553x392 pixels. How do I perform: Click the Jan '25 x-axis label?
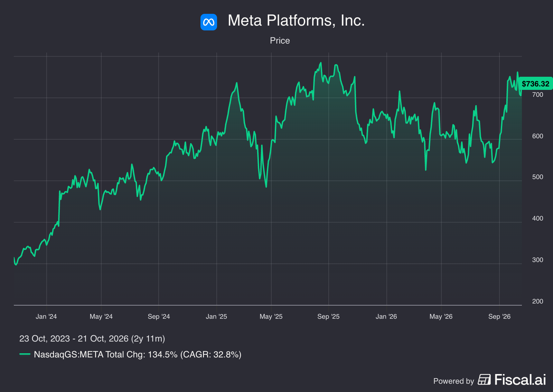[216, 316]
